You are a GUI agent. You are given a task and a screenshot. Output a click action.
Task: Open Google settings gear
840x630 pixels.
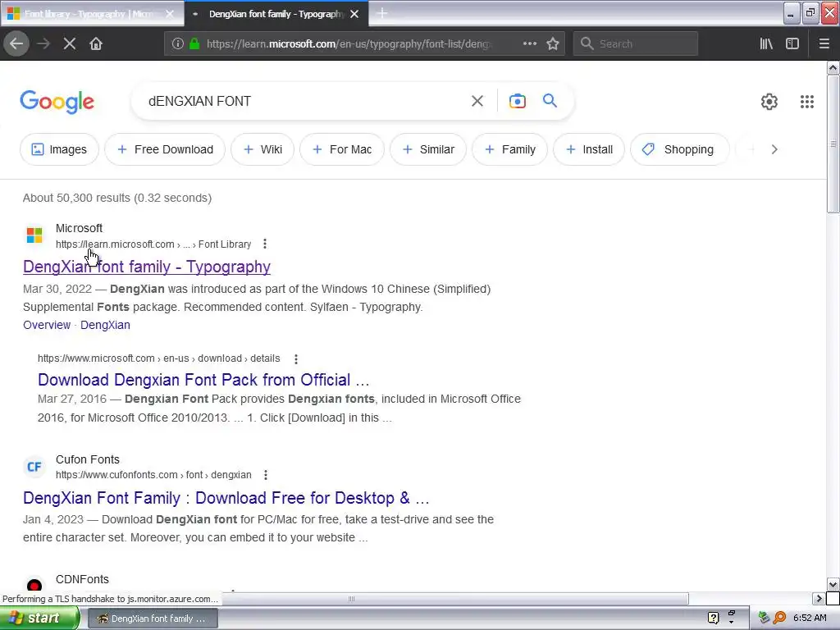769,102
